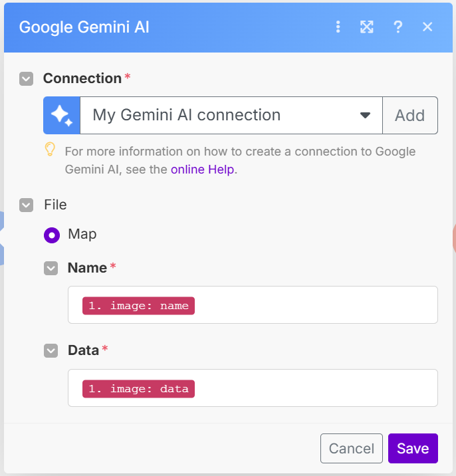
Task: Toggle the Data field arrow
Action: coord(51,351)
